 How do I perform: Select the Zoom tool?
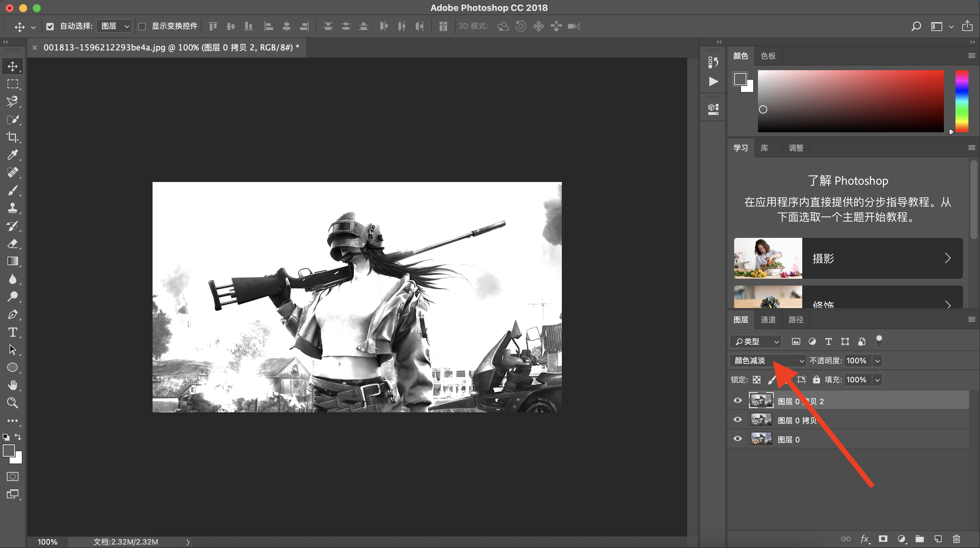point(13,403)
